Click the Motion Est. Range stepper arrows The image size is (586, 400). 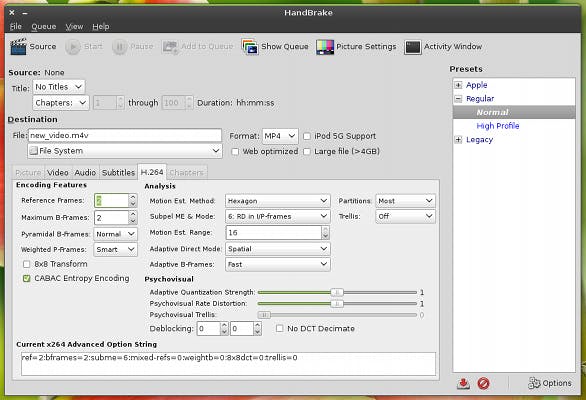(325, 233)
